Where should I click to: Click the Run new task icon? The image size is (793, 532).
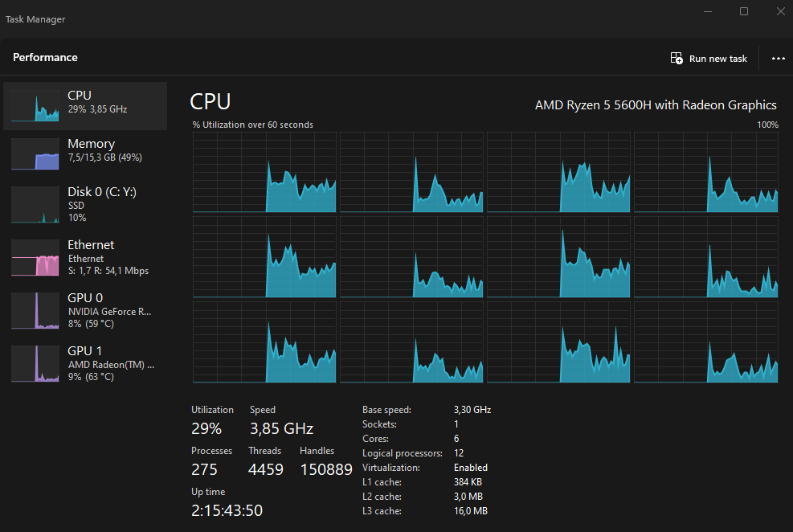click(x=677, y=59)
